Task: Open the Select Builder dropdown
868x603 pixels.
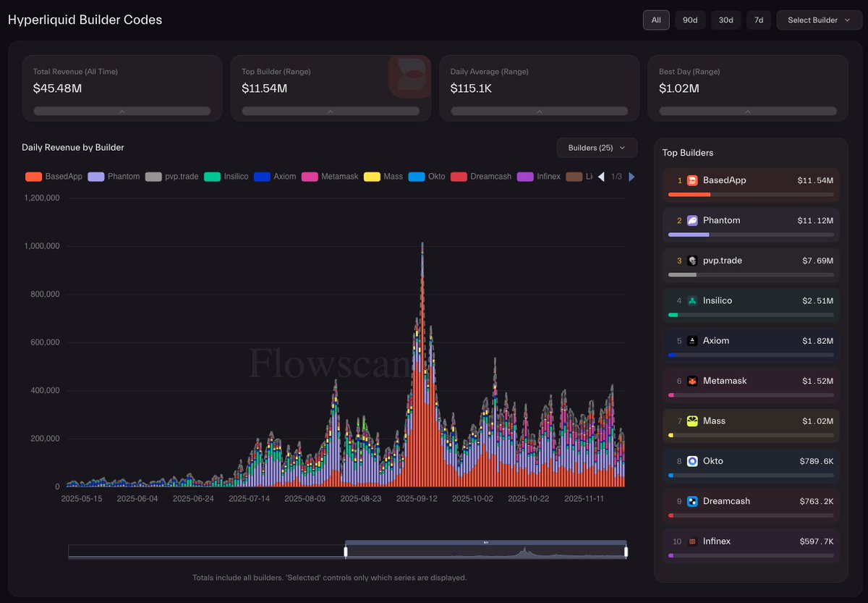Action: 818,20
